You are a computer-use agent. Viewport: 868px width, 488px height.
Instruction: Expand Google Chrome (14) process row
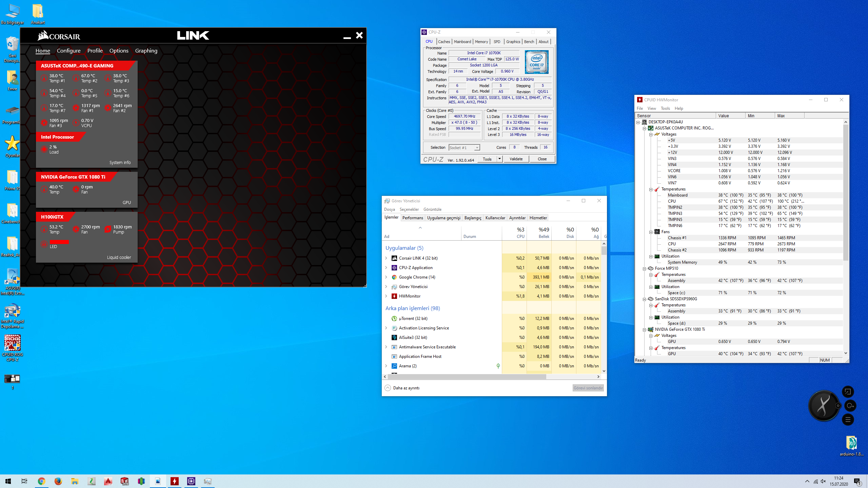[386, 277]
